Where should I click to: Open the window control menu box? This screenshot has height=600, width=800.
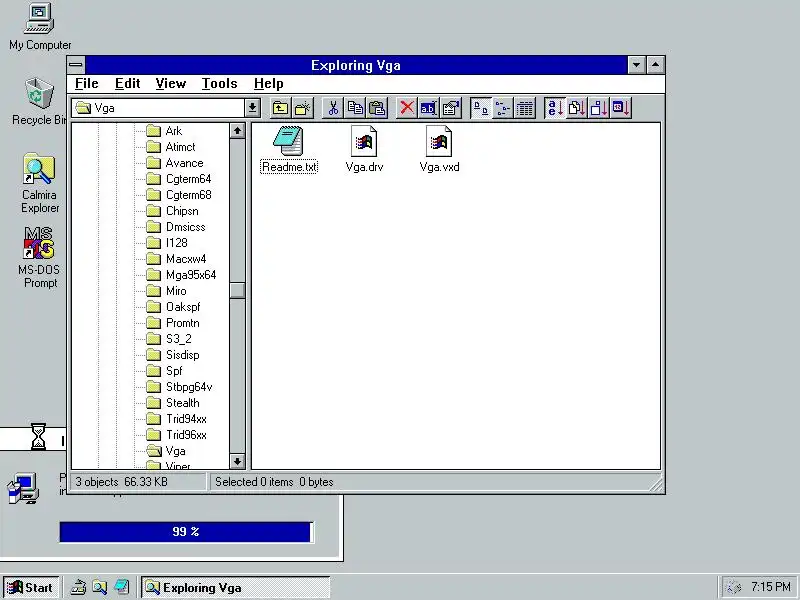76,65
